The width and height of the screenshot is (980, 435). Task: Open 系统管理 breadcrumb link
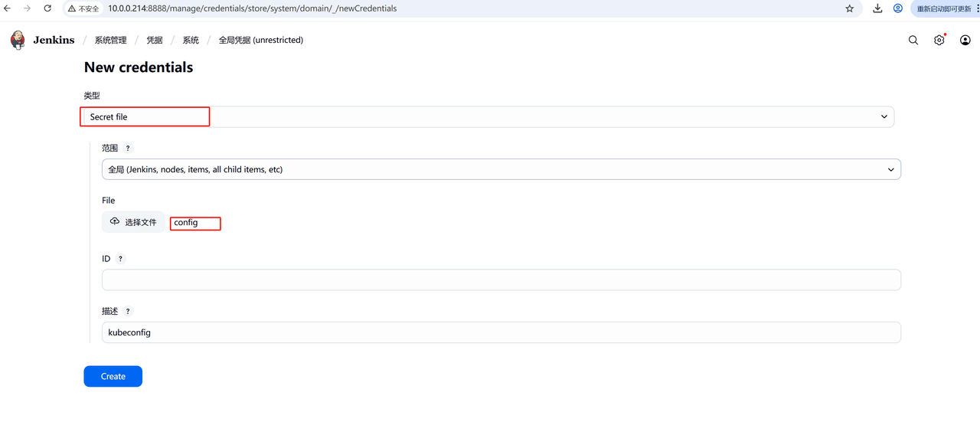pyautogui.click(x=110, y=41)
